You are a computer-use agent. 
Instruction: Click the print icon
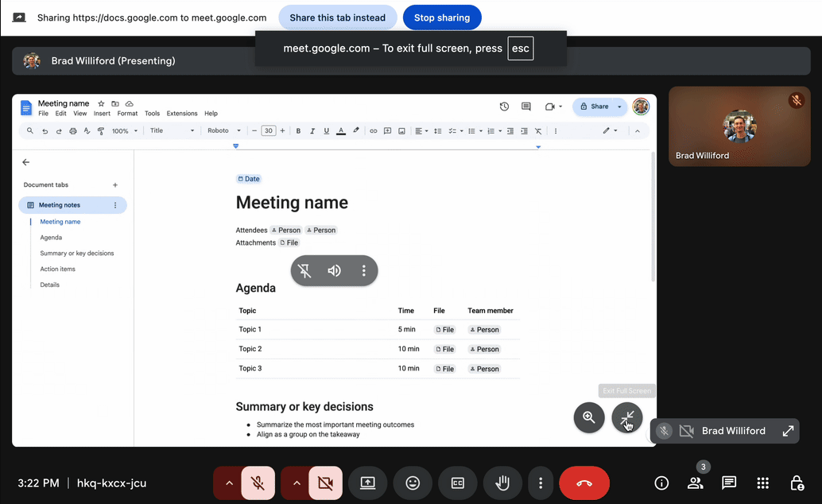73,131
